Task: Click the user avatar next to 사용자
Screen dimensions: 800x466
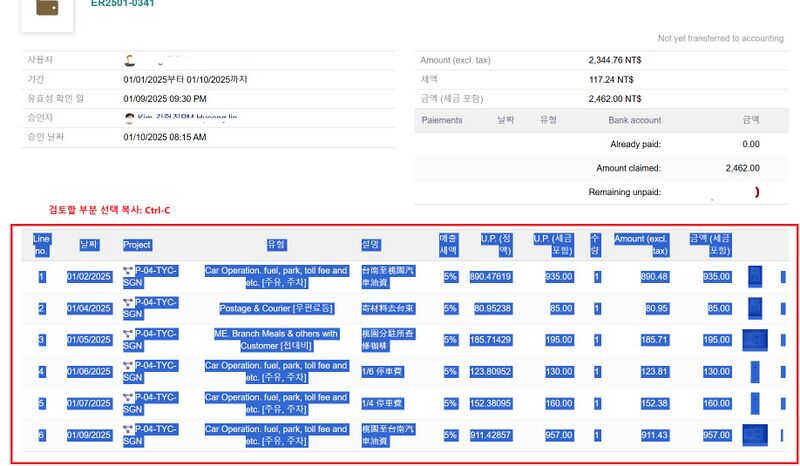Action: (129, 60)
